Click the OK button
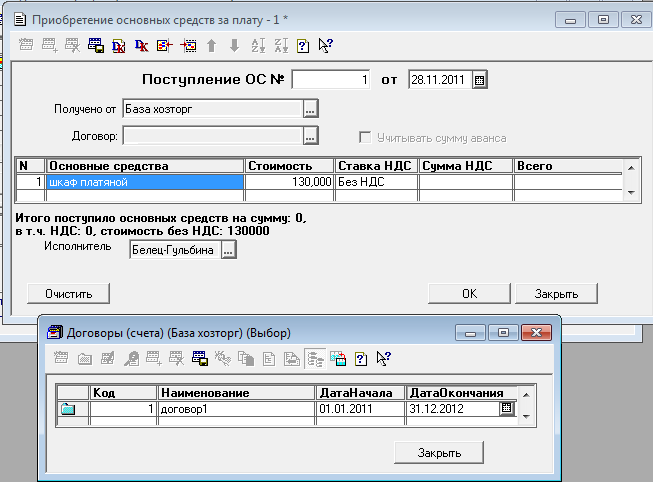This screenshot has width=653, height=482. pos(469,294)
